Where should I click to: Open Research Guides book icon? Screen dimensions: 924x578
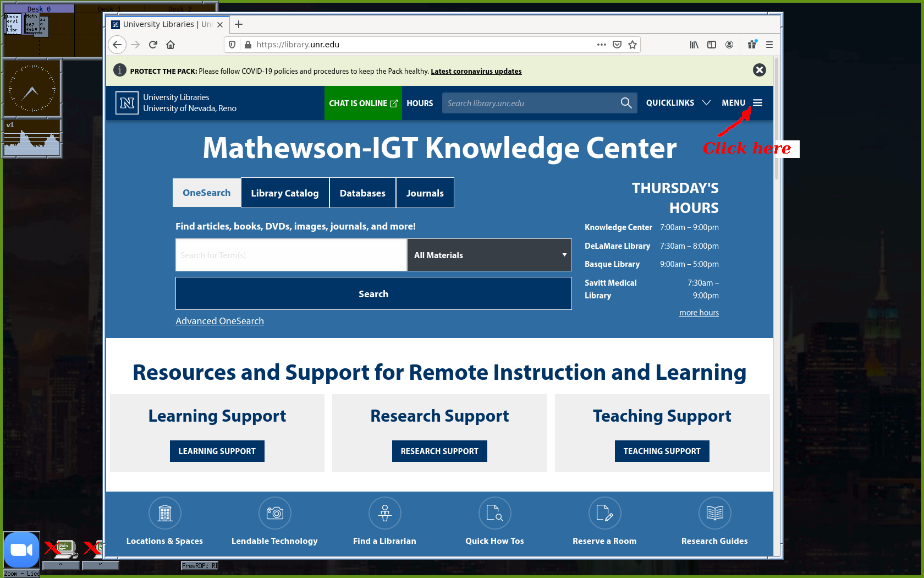(714, 513)
